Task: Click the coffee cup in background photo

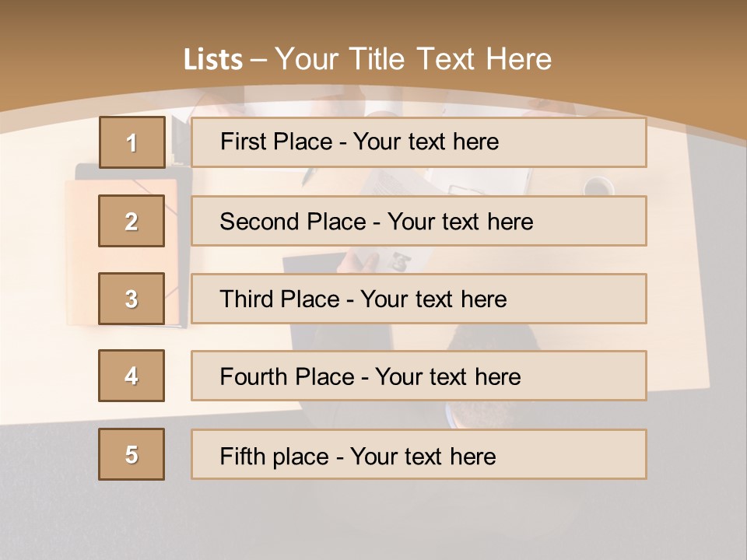Action: click(x=598, y=187)
